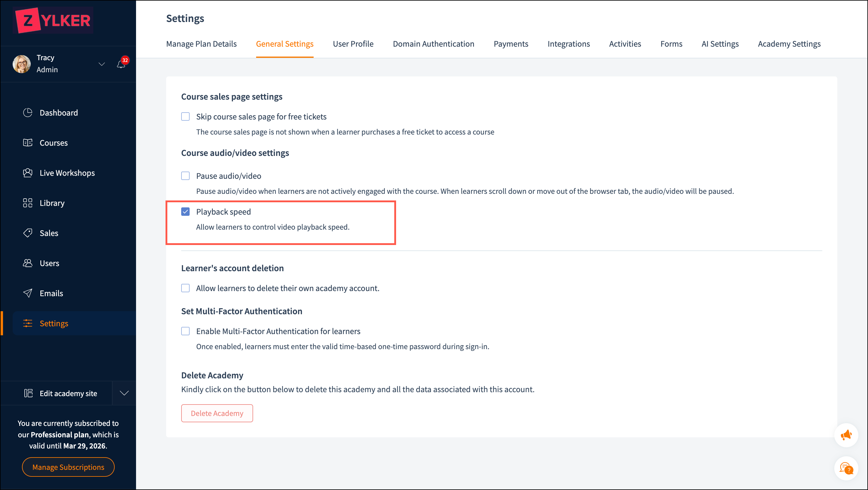Click the Emails paper plane icon
This screenshot has width=868, height=490.
pos(28,293)
